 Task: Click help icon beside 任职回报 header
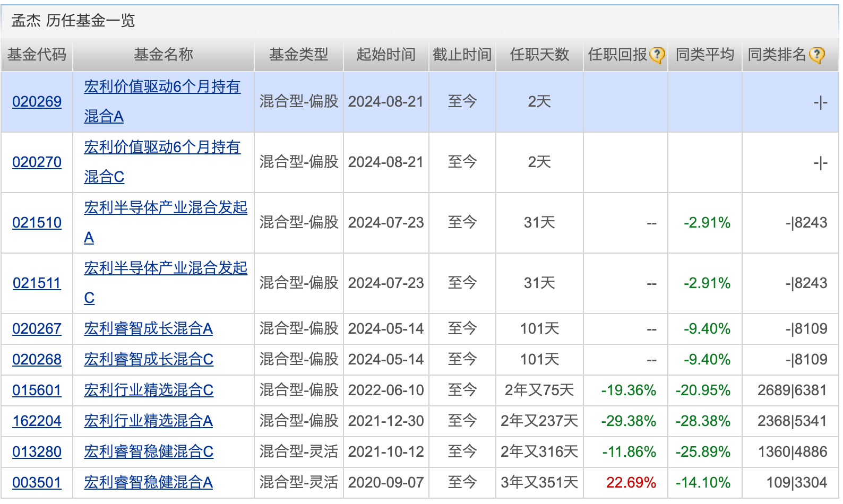(x=657, y=55)
